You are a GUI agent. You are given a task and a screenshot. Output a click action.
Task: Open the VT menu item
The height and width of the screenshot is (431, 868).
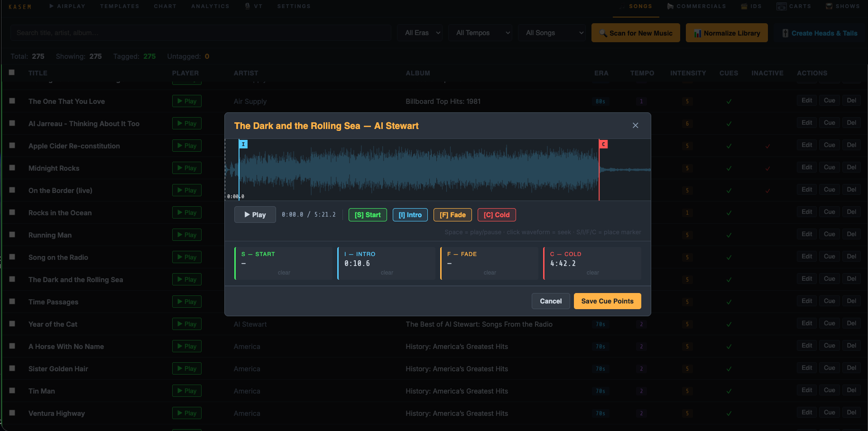[x=254, y=6]
